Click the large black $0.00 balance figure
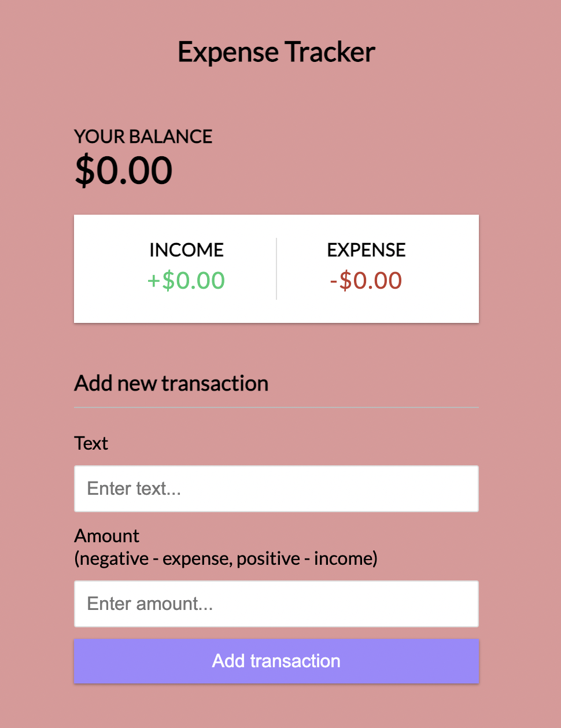Image resolution: width=561 pixels, height=728 pixels. coord(124,171)
